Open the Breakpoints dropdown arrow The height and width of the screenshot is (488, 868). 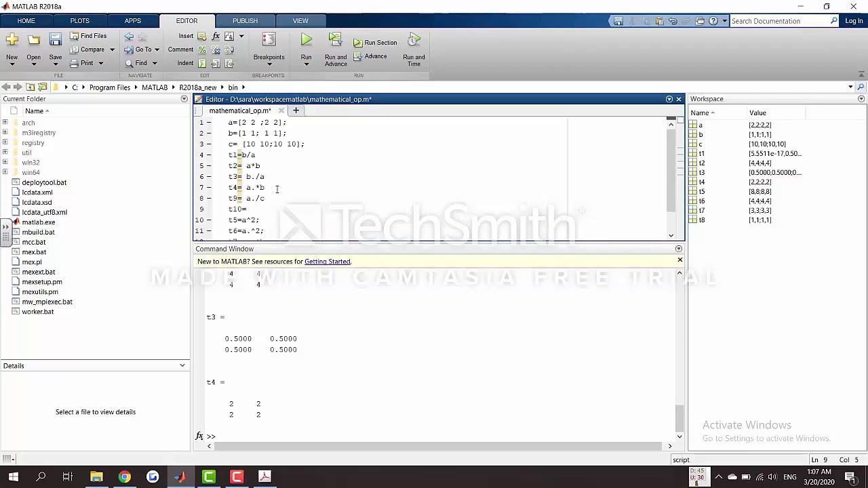coord(269,64)
